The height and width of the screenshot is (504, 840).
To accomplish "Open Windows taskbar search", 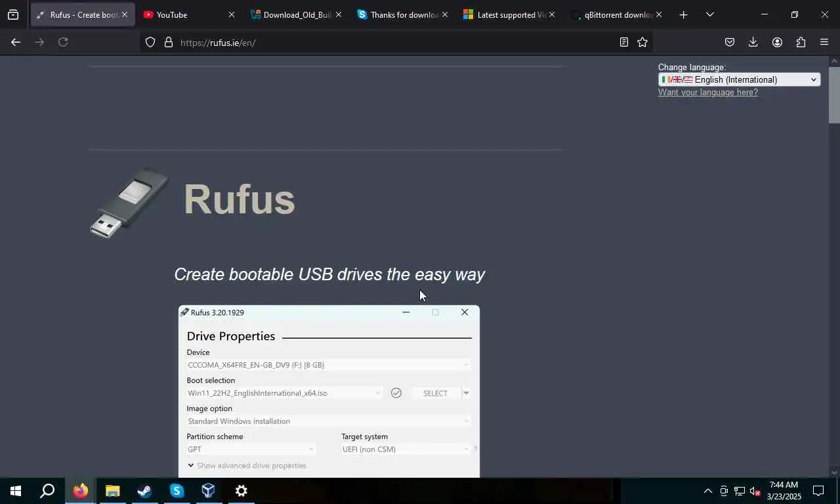I will [47, 491].
